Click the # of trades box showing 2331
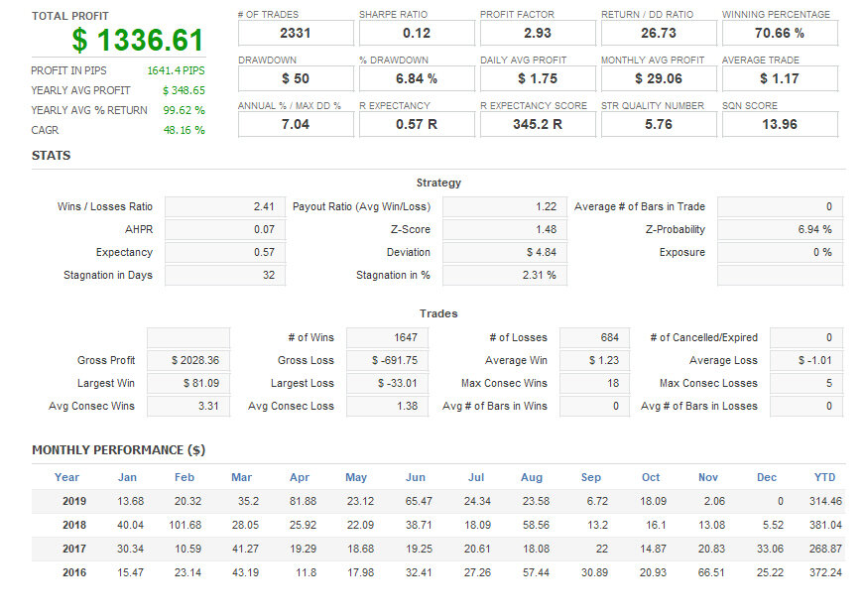 (x=296, y=33)
